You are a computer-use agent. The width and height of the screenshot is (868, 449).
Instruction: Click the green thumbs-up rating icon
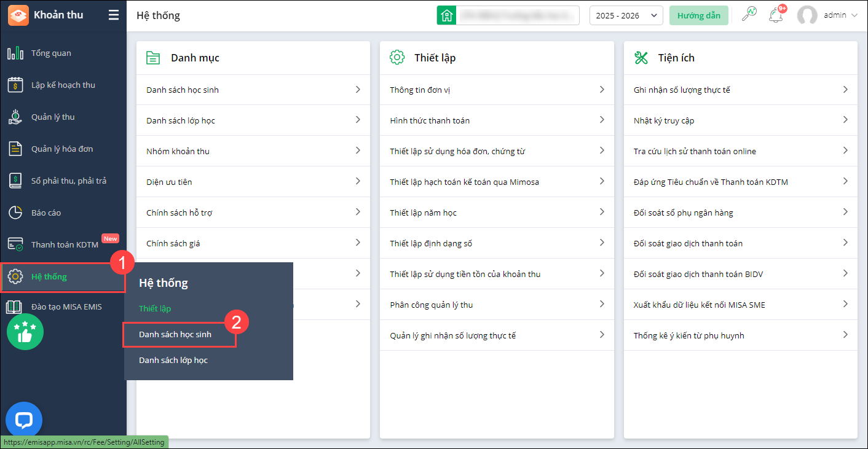(x=25, y=332)
